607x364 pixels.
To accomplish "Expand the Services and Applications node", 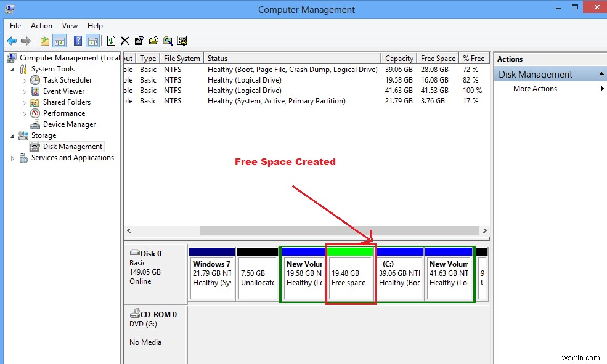I will coord(11,158).
